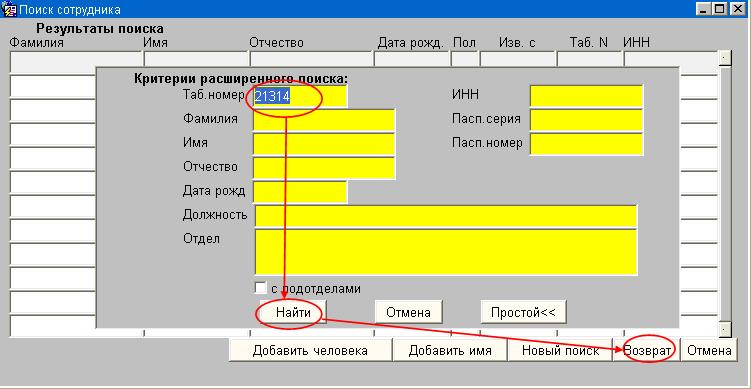751x389 pixels.
Task: Click the window title bar application icon
Action: pyautogui.click(x=10, y=9)
